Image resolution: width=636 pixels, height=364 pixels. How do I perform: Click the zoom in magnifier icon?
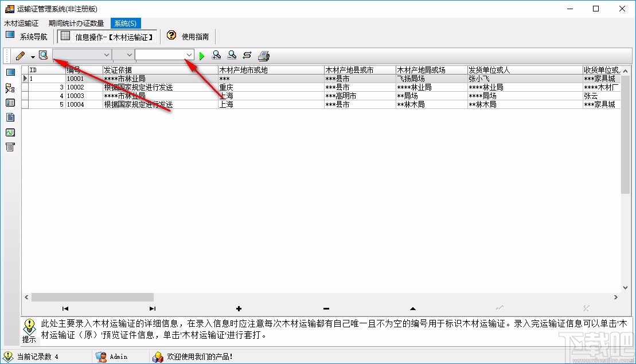[x=217, y=55]
